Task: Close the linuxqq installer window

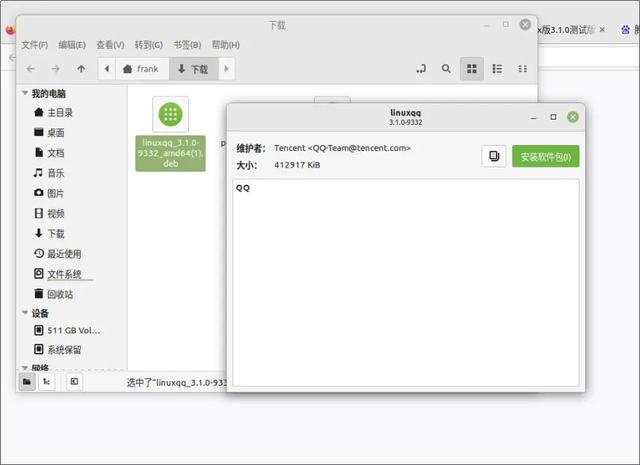Action: point(573,117)
